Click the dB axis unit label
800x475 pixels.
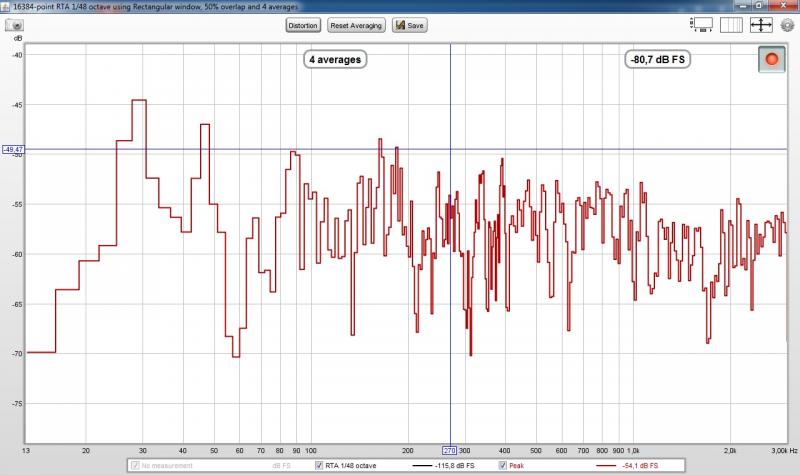(x=18, y=38)
